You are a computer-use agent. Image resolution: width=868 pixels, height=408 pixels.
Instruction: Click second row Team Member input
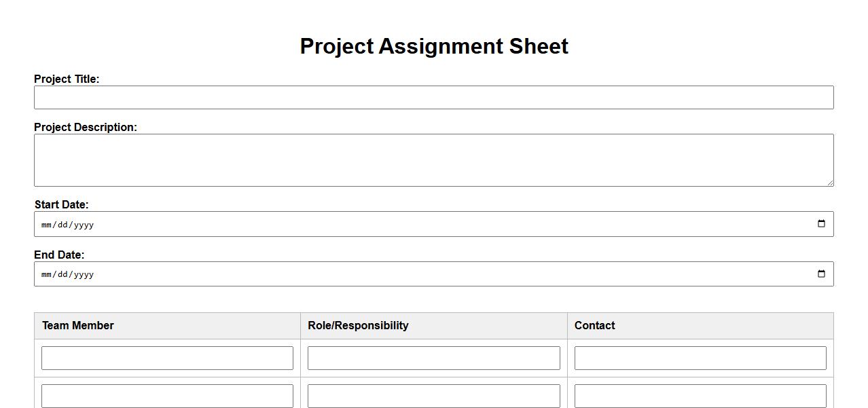(x=167, y=396)
